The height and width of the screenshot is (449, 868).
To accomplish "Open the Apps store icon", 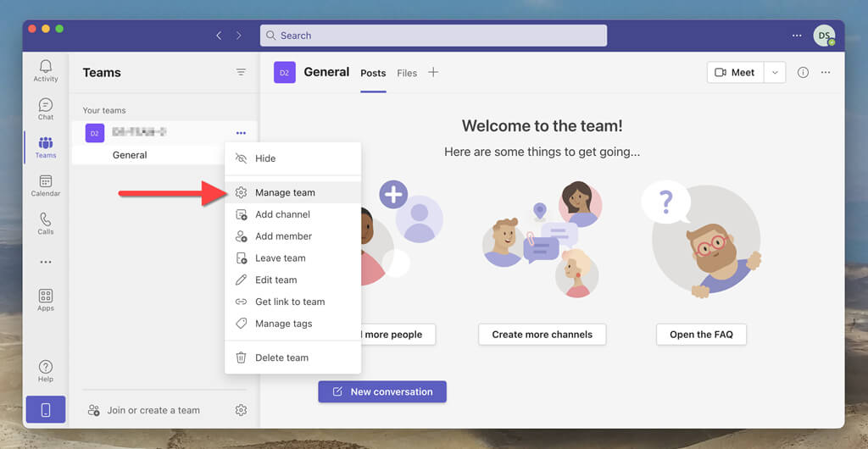I will tap(46, 300).
